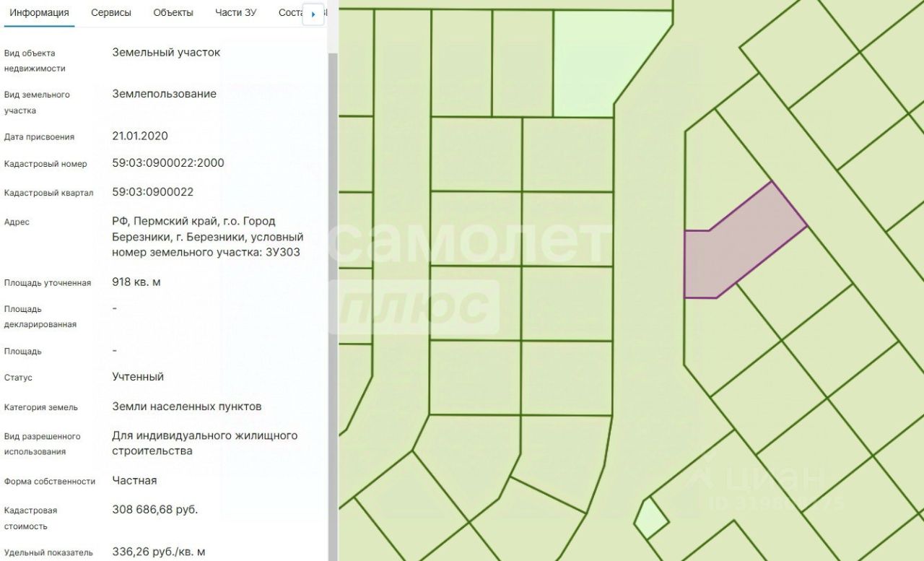Open the Объекты tab
Viewport: 924px width, 561px height.
pyautogui.click(x=173, y=13)
